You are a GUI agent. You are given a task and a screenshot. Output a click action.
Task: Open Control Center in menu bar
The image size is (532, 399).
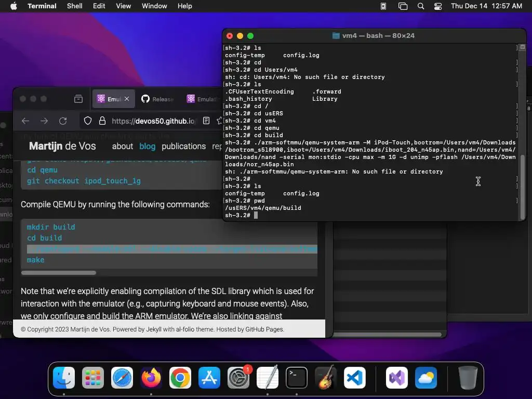point(438,6)
